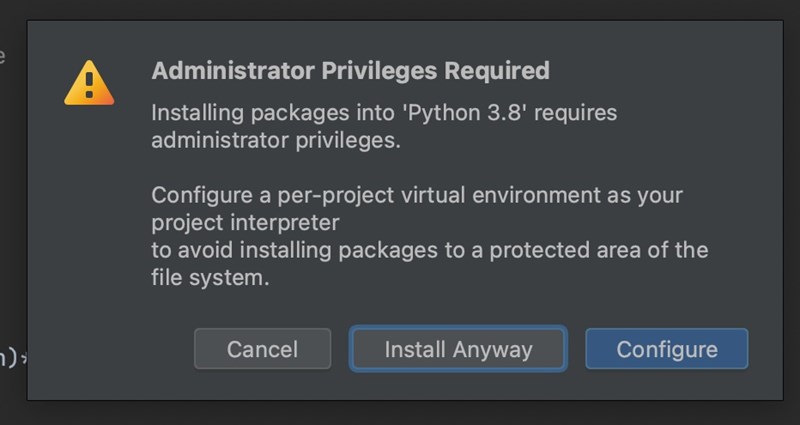The width and height of the screenshot is (800, 425).
Task: Open interpreter setup via Configure button
Action: point(666,349)
